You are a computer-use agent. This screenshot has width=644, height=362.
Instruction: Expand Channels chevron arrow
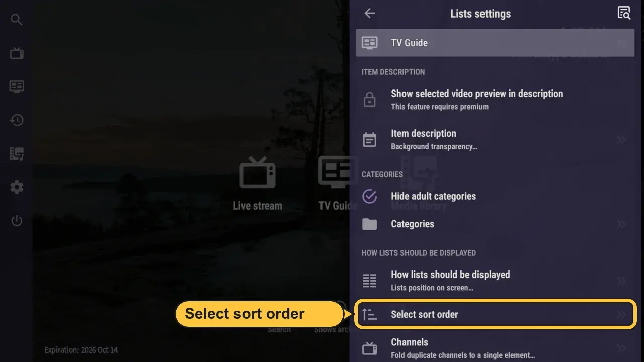(622, 348)
